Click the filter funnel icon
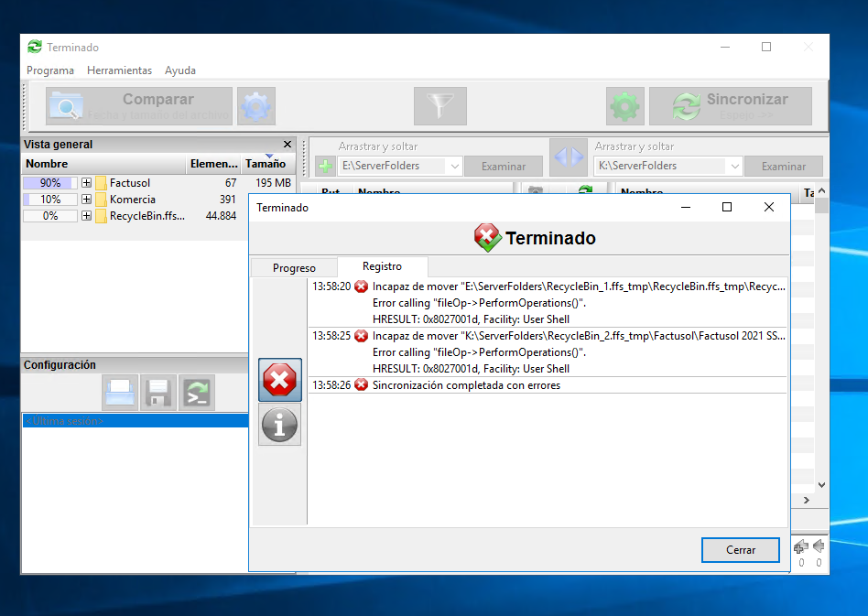 [x=440, y=107]
